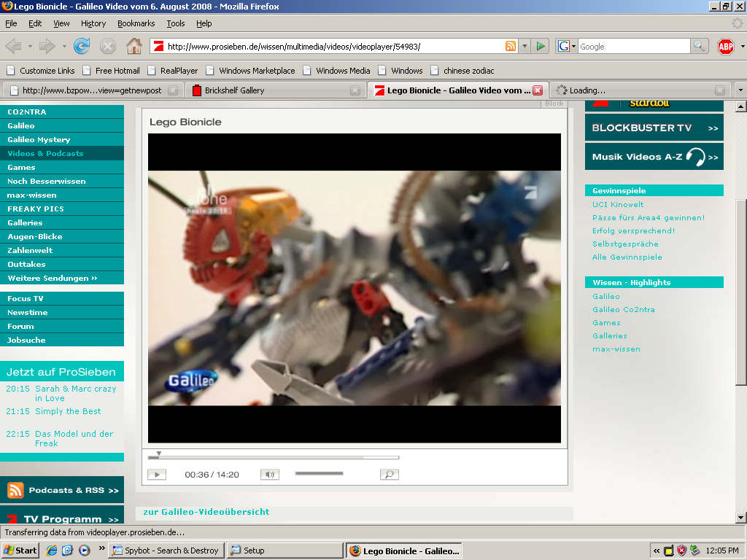The width and height of the screenshot is (747, 560).
Task: Open the Galileo Mystery sidebar link
Action: [x=39, y=139]
